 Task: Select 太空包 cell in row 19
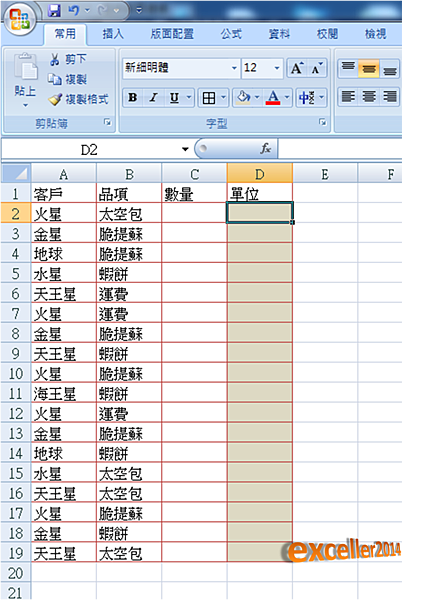tap(129, 553)
